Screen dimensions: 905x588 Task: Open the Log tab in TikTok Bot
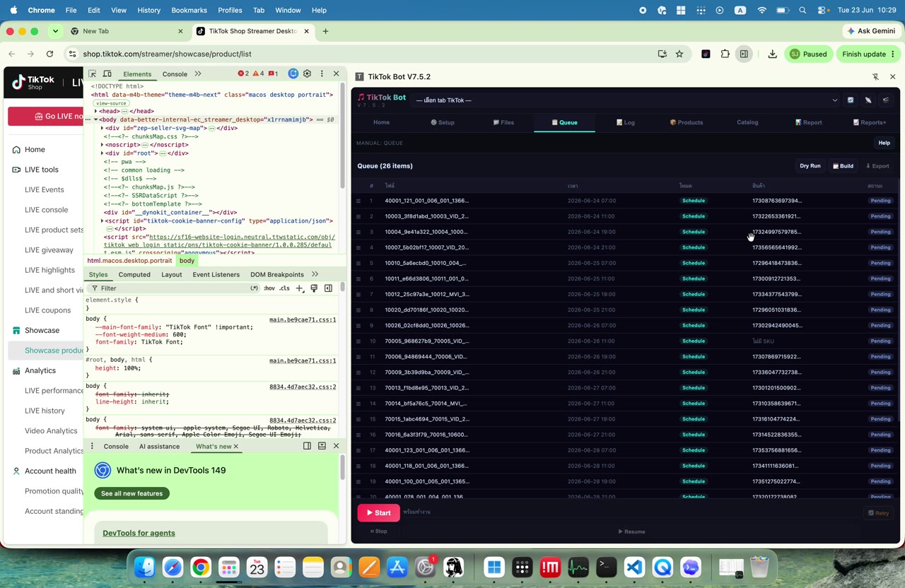(625, 122)
